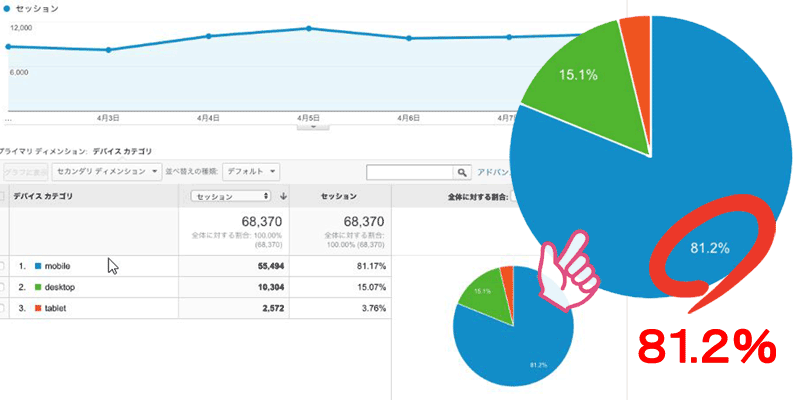Image resolution: width=800 pixels, height=400 pixels.
Task: Click the chart collapse handle below the graph
Action: coord(313,127)
